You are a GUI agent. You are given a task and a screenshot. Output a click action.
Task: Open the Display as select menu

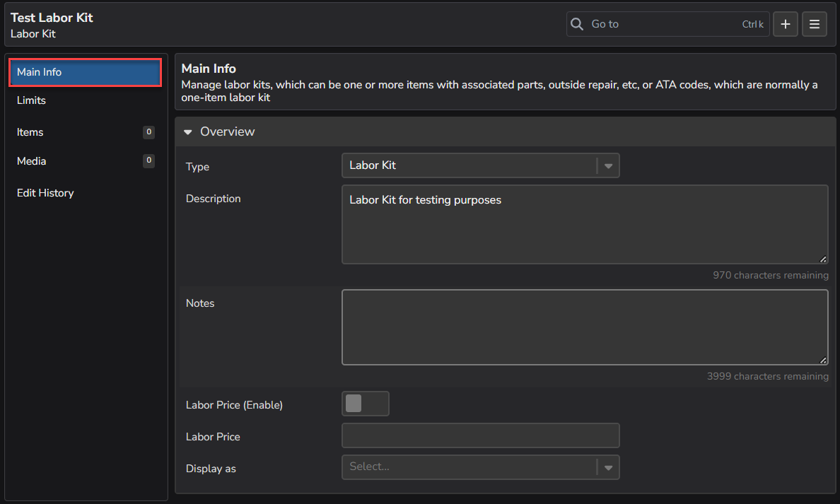point(481,467)
